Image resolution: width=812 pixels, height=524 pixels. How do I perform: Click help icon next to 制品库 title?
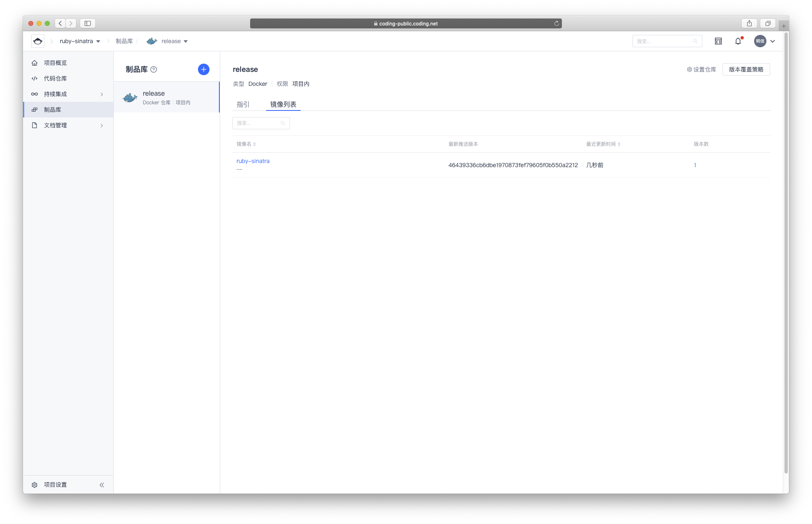click(154, 69)
